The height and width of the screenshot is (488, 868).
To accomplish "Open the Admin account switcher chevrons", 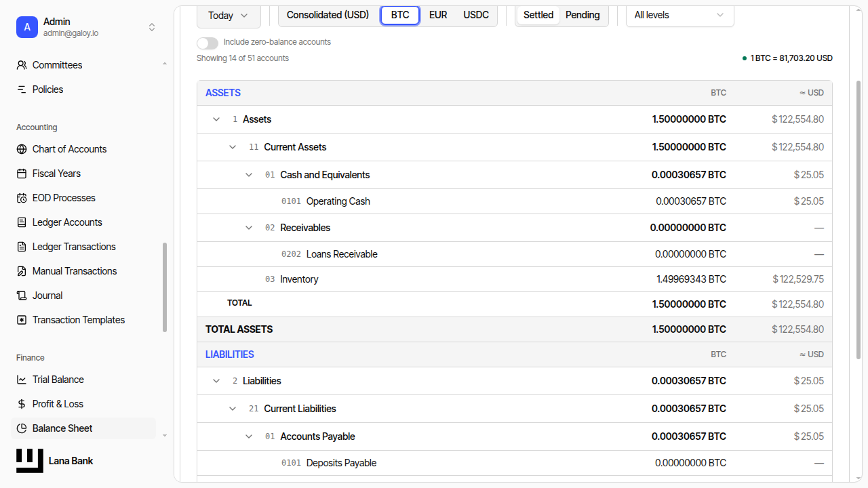I will click(152, 27).
